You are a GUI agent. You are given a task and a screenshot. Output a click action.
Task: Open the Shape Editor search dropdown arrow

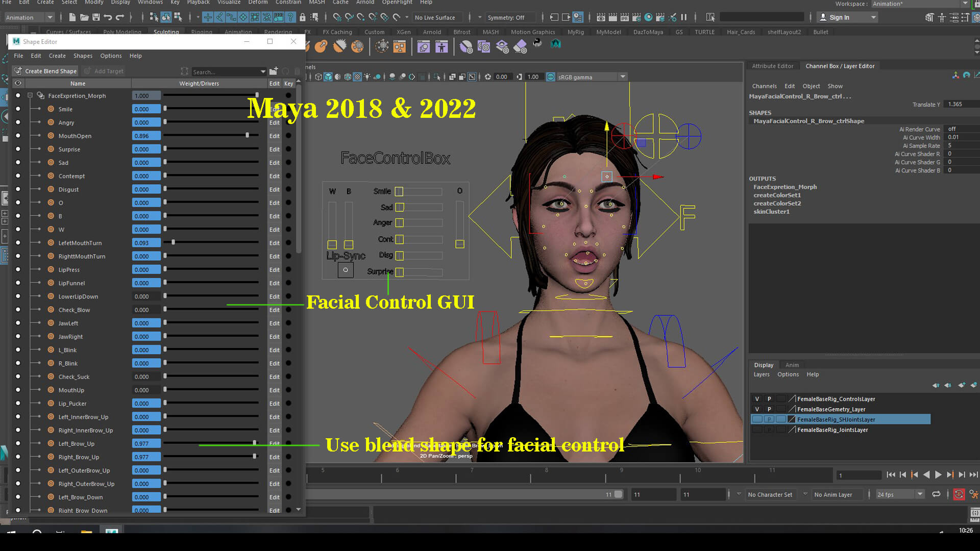tap(263, 71)
